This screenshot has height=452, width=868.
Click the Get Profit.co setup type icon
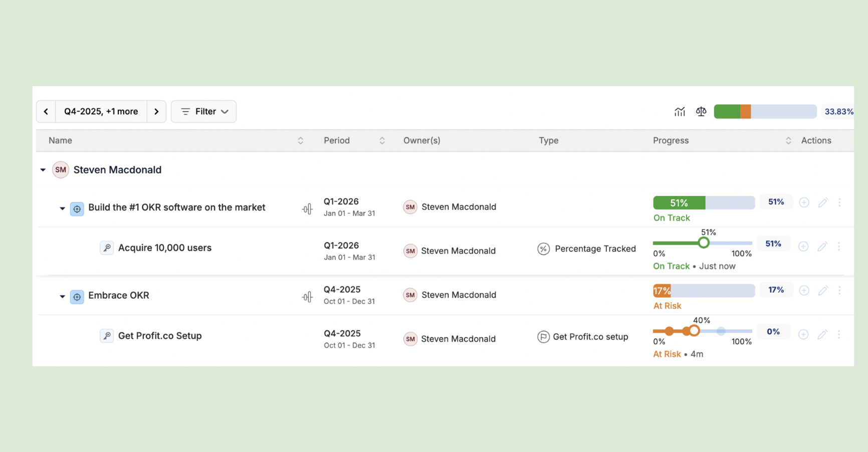coord(543,337)
